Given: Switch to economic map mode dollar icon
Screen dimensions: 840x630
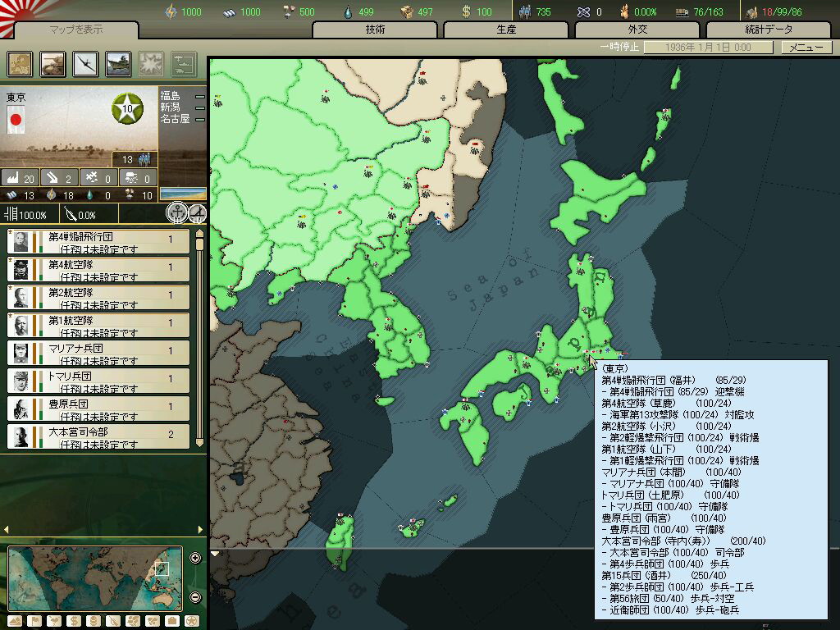Looking at the screenshot, I should coord(73,621).
